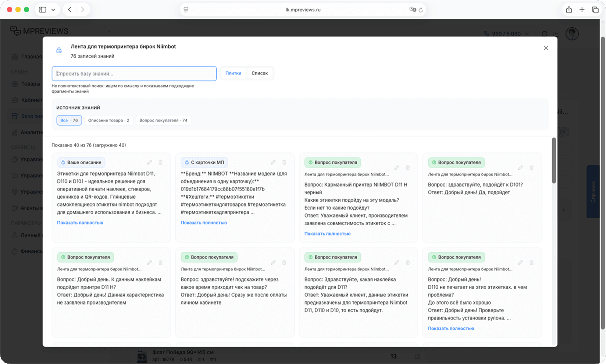Delete the card asking "подойдёт к D101?"

531,168
